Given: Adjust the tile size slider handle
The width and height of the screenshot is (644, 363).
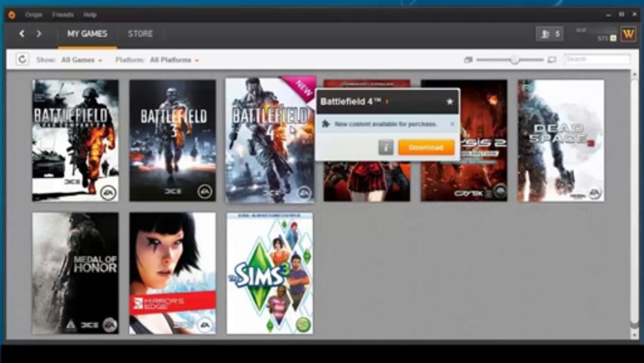Looking at the screenshot, I should tap(514, 59).
